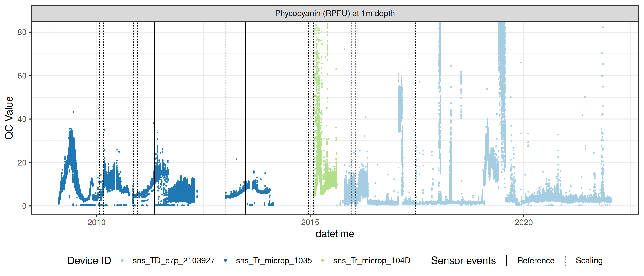Click the dark blue sns_Tr_microp_1035 legend dot

point(225,260)
